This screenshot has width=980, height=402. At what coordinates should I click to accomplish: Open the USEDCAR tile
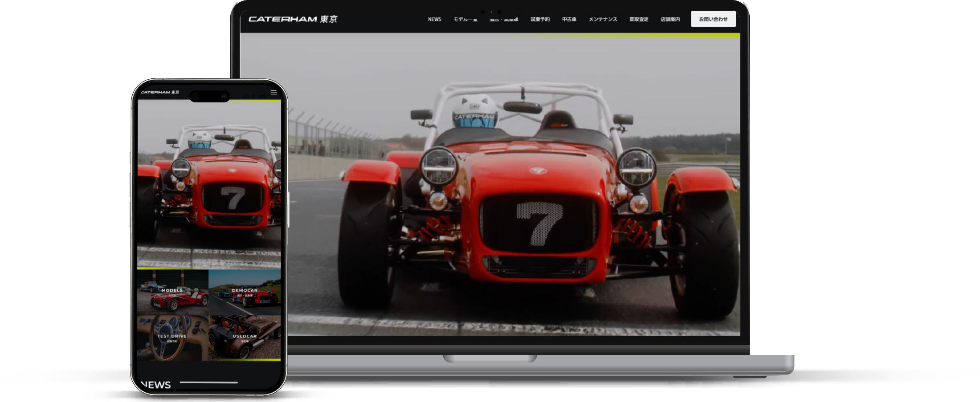245,337
